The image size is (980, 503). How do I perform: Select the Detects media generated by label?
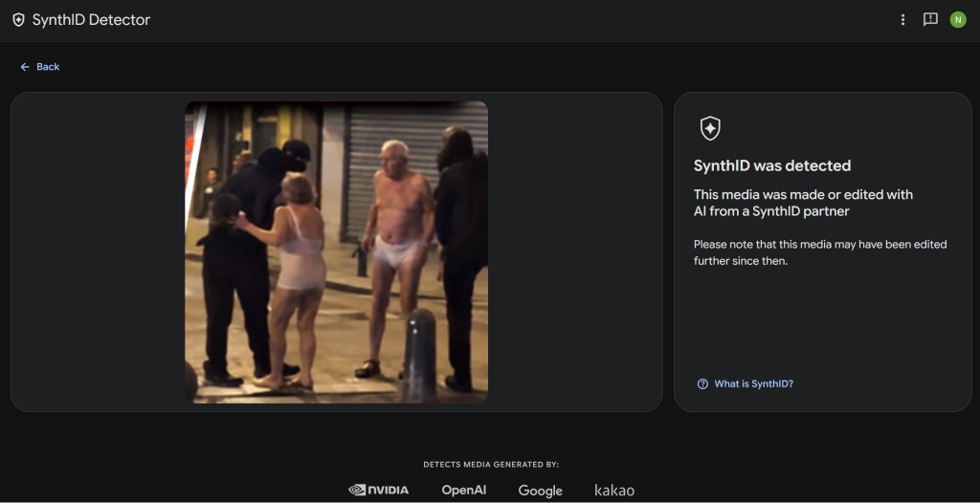[491, 465]
